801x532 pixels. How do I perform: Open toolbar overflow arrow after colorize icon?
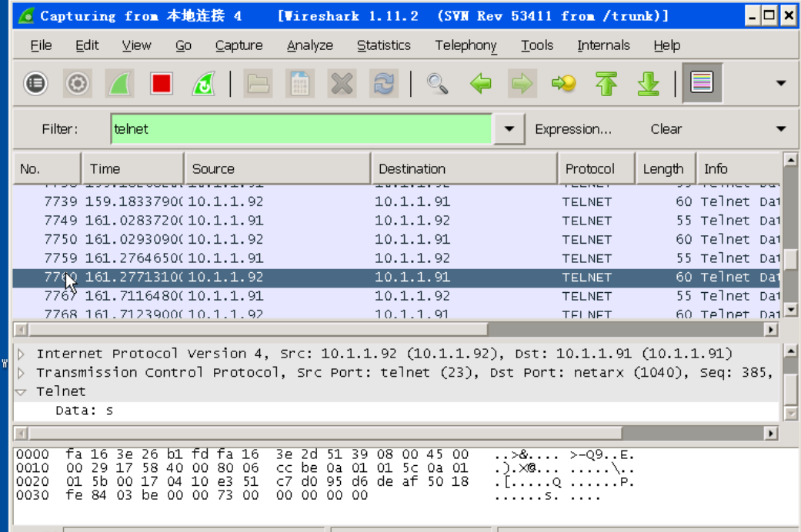(780, 83)
